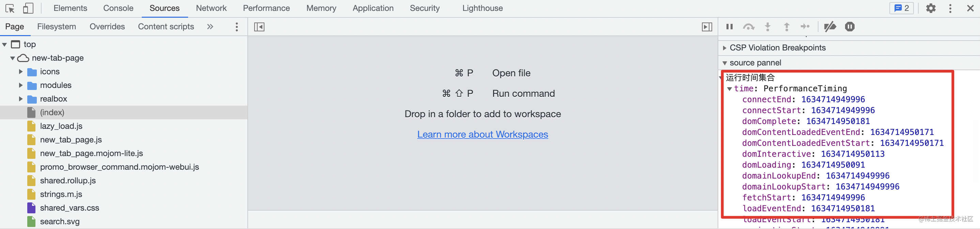
Task: Click the step out of function icon
Action: [787, 27]
